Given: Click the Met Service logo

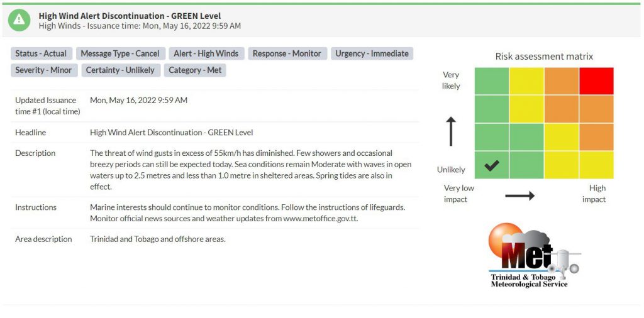Looking at the screenshot, I should click(x=534, y=255).
